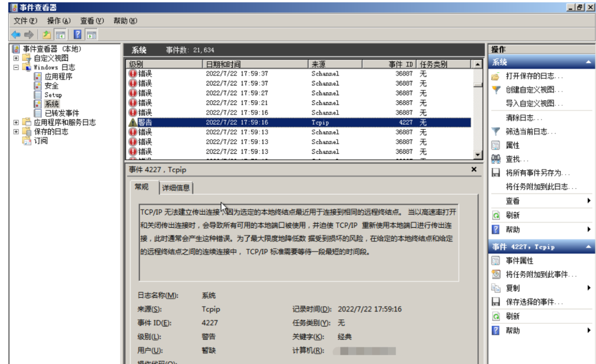The height and width of the screenshot is (364, 596).
Task: Select 订阅 in the tree
Action: point(41,141)
